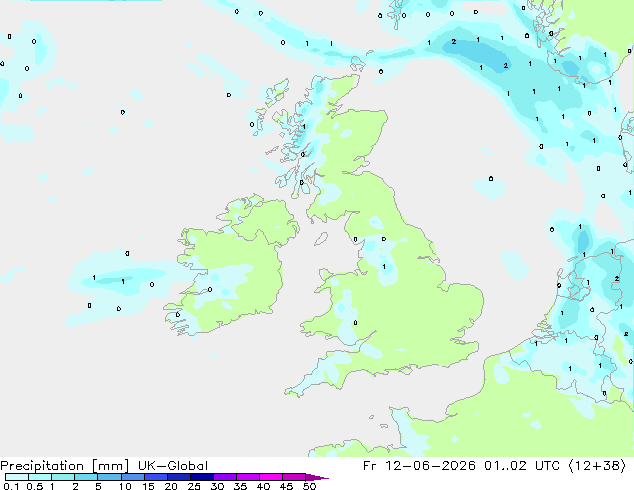Click the '0.1' legend scale value
Screen dimensions: 634x490
[x=11, y=486]
